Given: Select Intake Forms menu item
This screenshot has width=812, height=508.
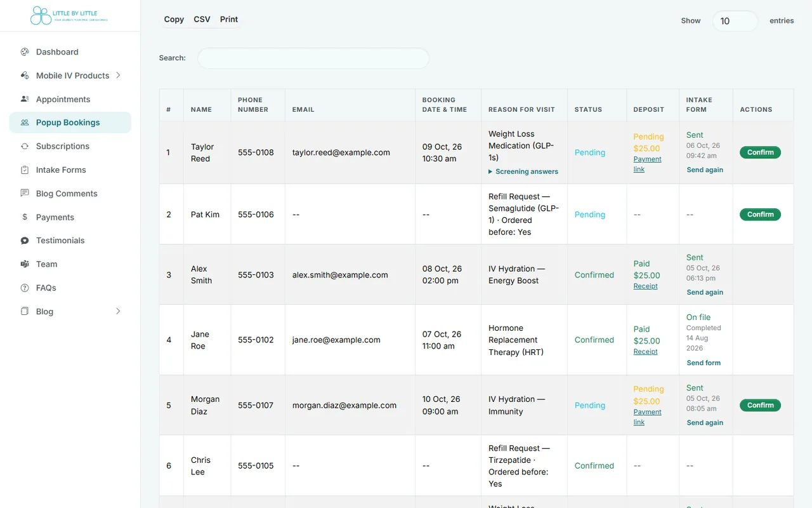Looking at the screenshot, I should click(70, 170).
